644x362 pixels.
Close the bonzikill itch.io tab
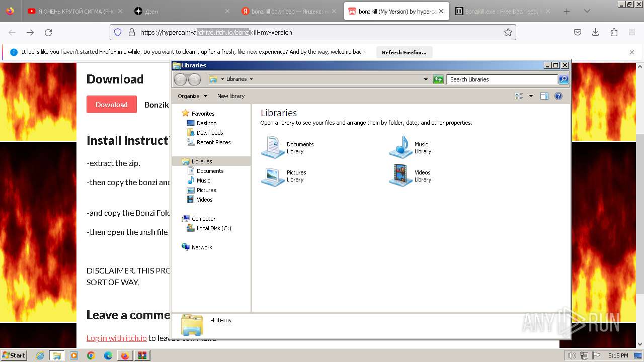tap(441, 11)
